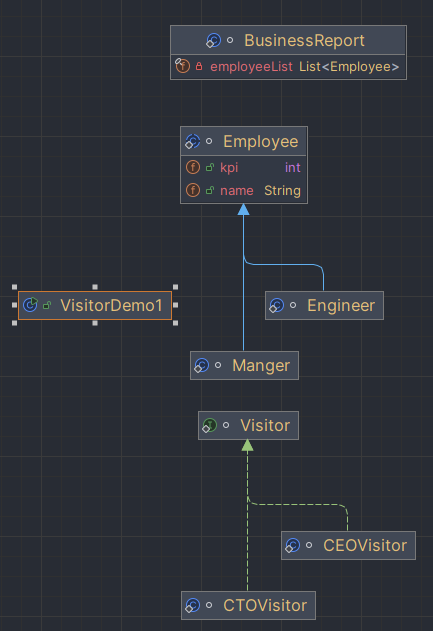433x631 pixels.
Task: Click the kpi field icon
Action: pos(193,167)
